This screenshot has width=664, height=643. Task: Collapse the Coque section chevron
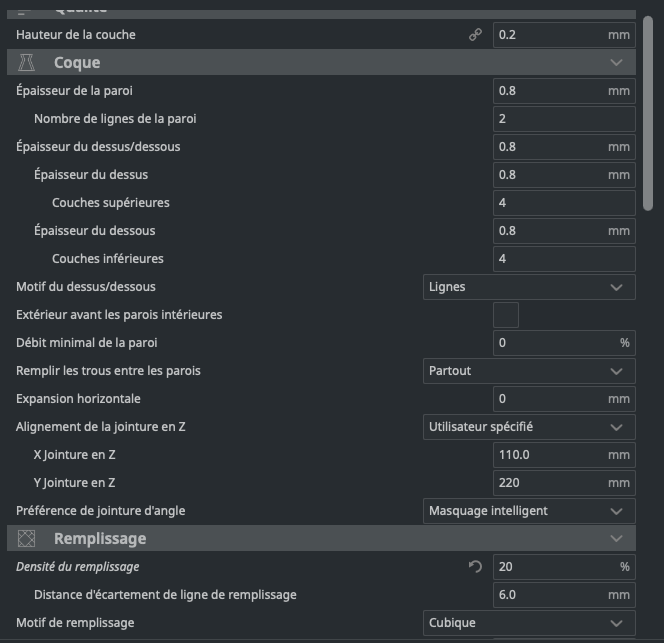616,63
